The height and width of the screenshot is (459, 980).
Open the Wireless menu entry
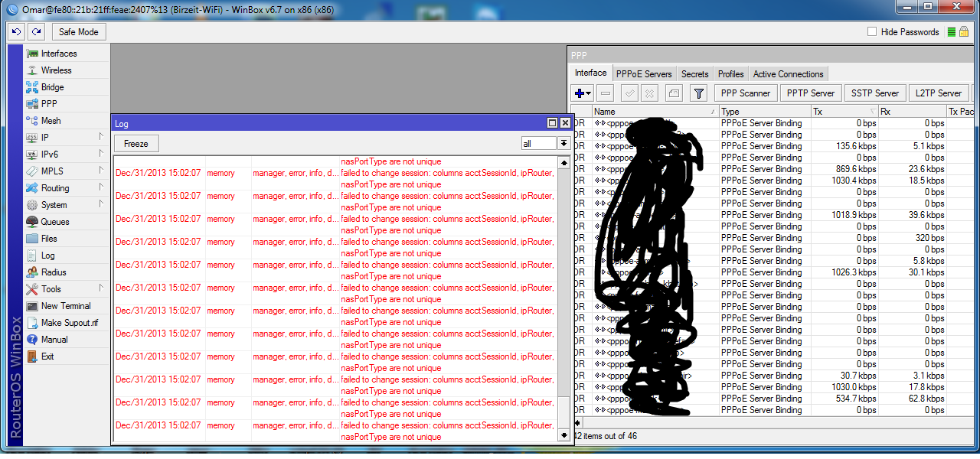coord(56,70)
